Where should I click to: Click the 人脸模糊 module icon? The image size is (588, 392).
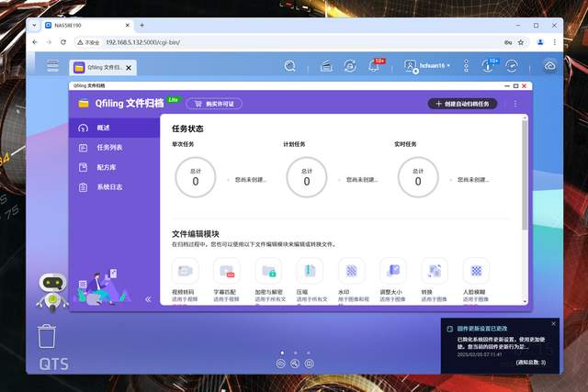[476, 271]
